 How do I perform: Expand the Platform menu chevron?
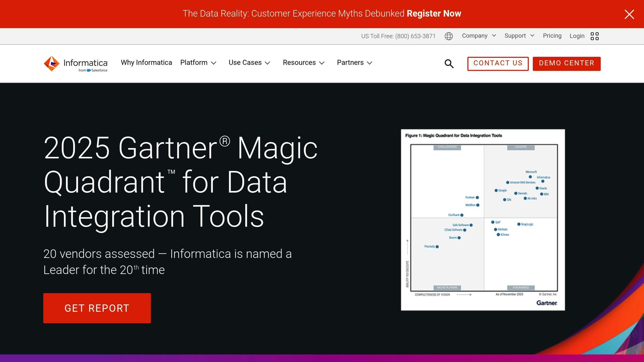coord(214,63)
